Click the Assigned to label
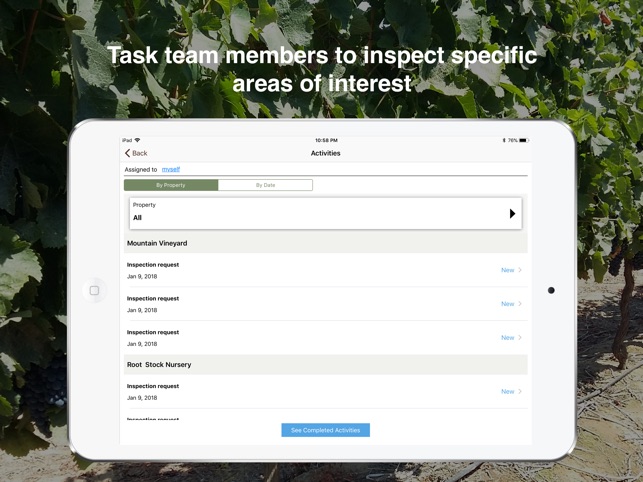The height and width of the screenshot is (482, 643). (x=141, y=169)
